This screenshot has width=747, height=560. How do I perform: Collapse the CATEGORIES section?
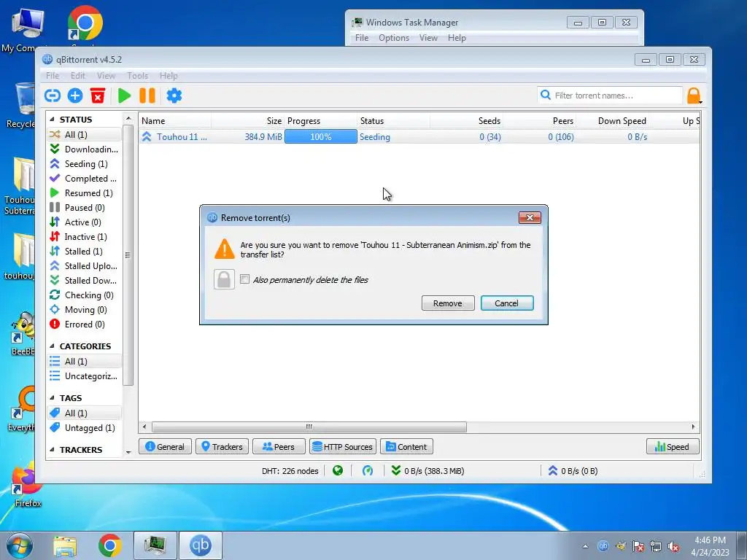pos(52,346)
